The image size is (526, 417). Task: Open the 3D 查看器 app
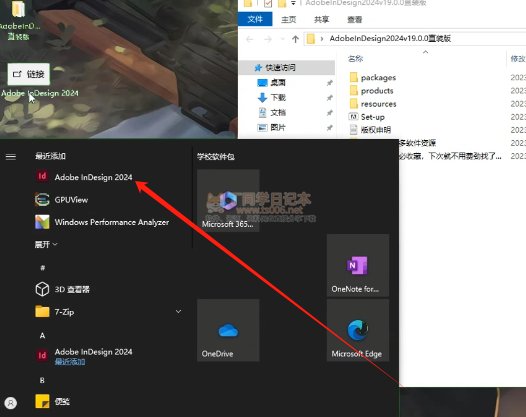coord(62,289)
